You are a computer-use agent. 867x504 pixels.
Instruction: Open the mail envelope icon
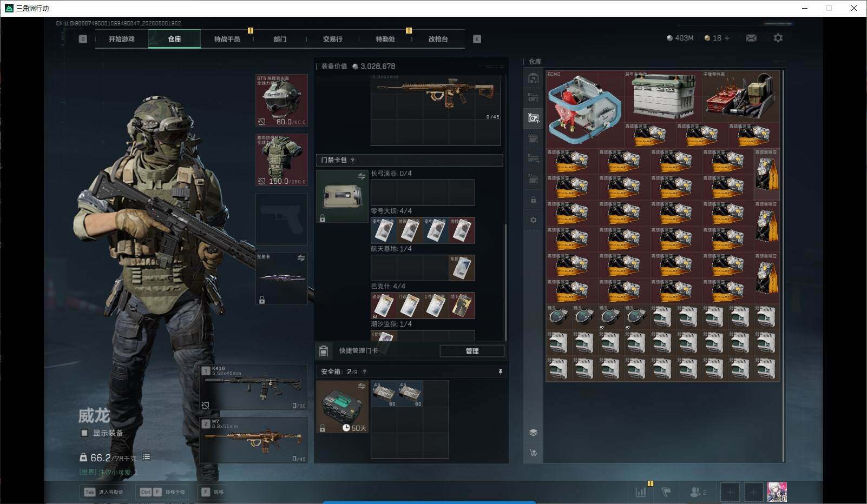[751, 38]
